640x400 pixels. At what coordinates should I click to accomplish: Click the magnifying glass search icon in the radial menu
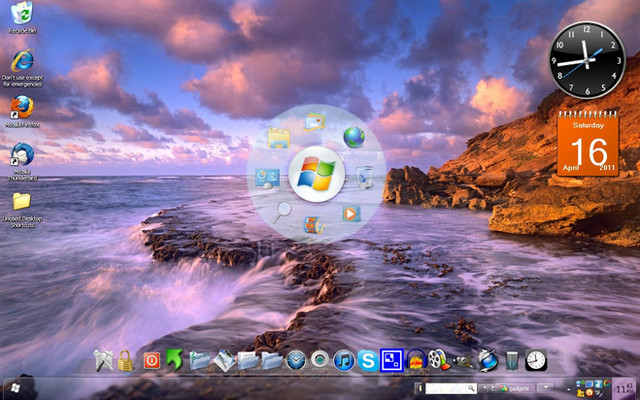[282, 212]
